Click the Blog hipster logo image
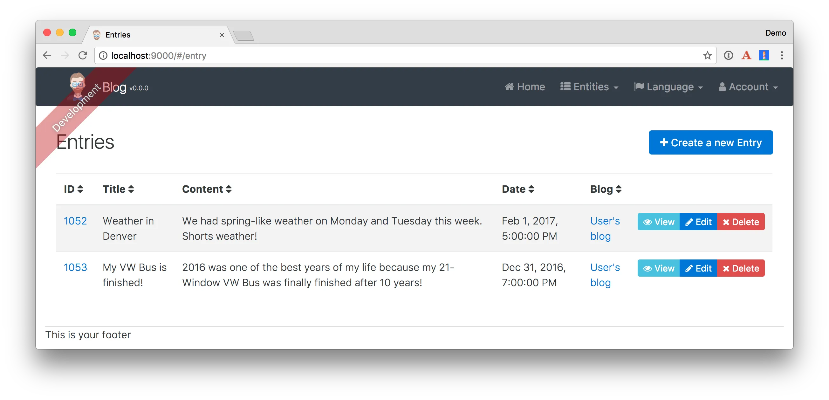The image size is (829, 400). pyautogui.click(x=77, y=87)
